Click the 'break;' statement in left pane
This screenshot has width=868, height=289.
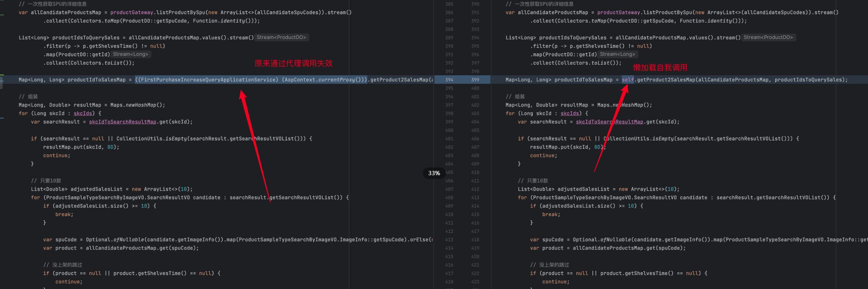coord(64,215)
